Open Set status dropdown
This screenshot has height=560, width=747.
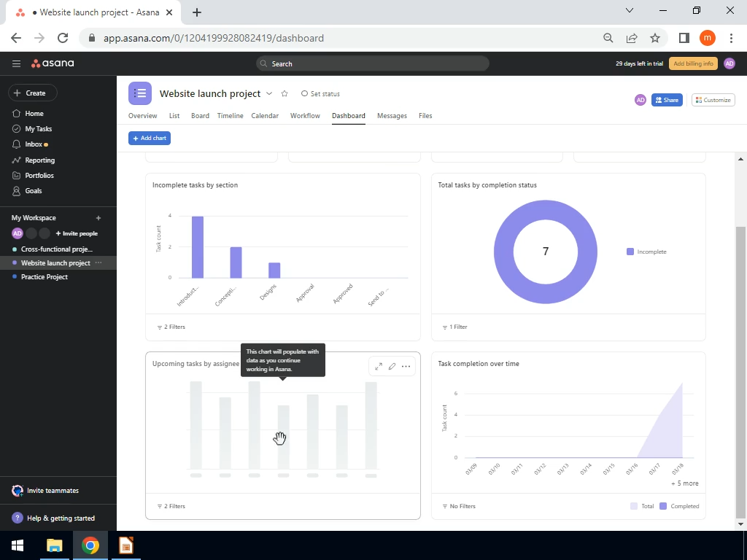pos(321,94)
